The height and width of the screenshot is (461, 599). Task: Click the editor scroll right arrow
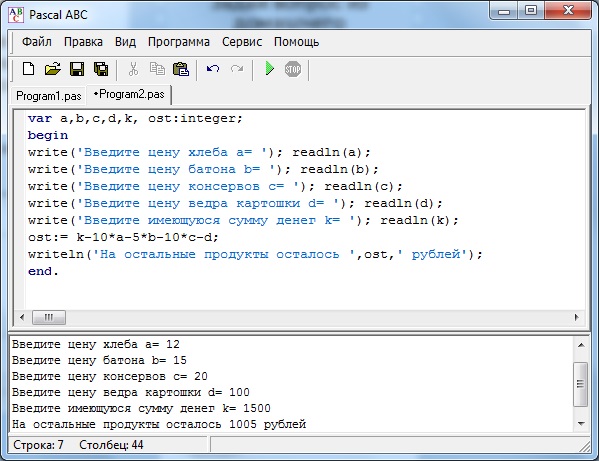576,317
